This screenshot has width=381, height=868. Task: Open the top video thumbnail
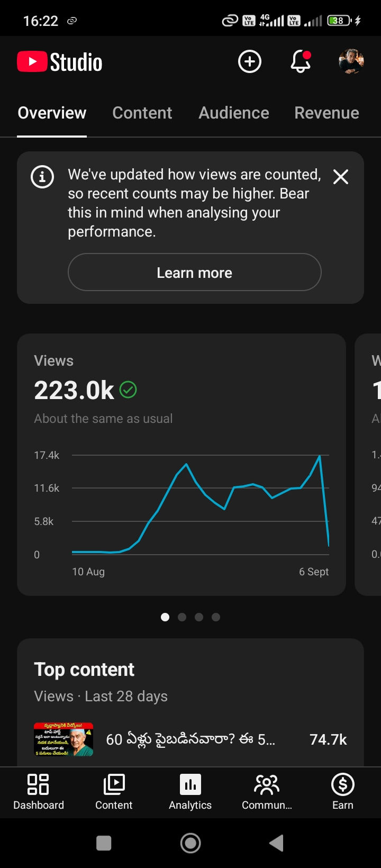[63, 739]
